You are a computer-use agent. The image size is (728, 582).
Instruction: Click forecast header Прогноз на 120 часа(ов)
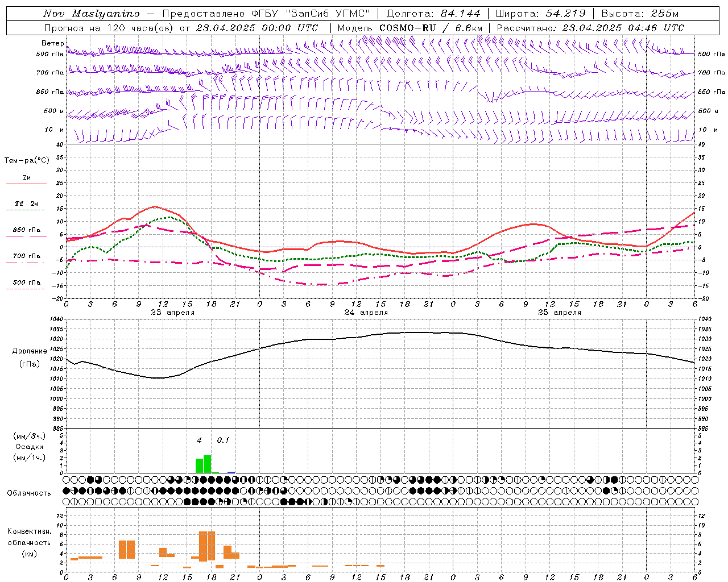tap(109, 28)
